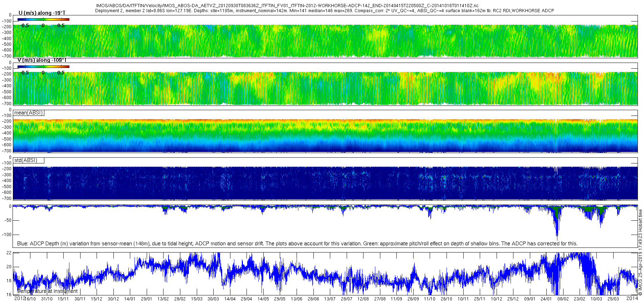This screenshot has width=644, height=304.
Task: Click the Deployment 2 metadata line
Action: click(325, 11)
